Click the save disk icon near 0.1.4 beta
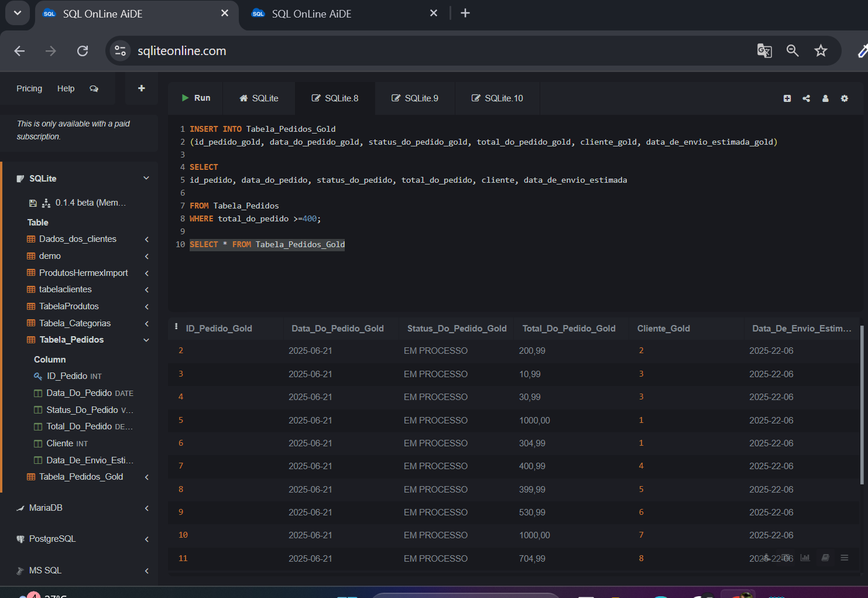This screenshot has height=598, width=868. pyautogui.click(x=33, y=203)
